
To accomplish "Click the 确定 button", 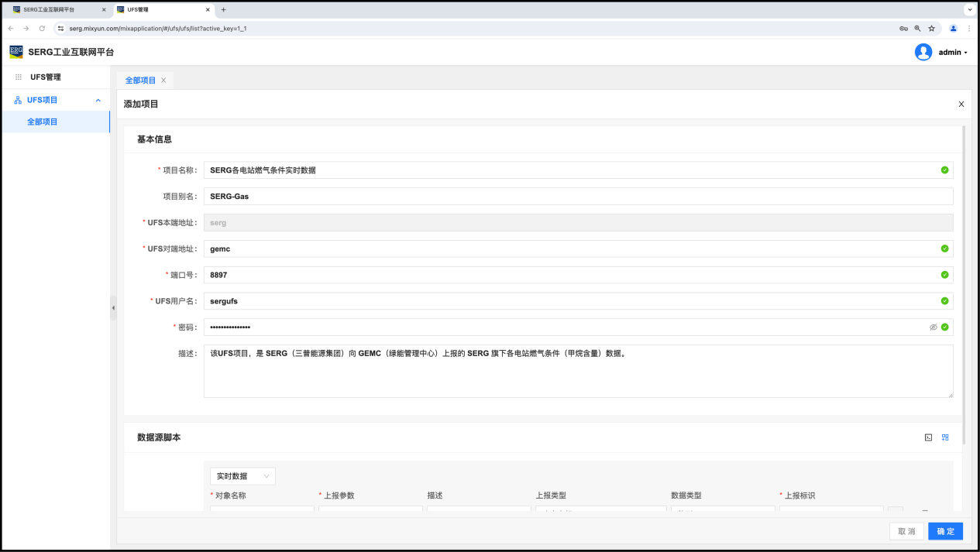I will [945, 531].
